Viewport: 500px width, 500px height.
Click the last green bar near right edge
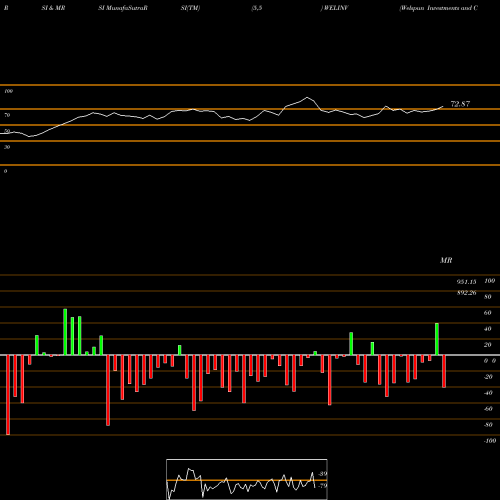pyautogui.click(x=437, y=339)
